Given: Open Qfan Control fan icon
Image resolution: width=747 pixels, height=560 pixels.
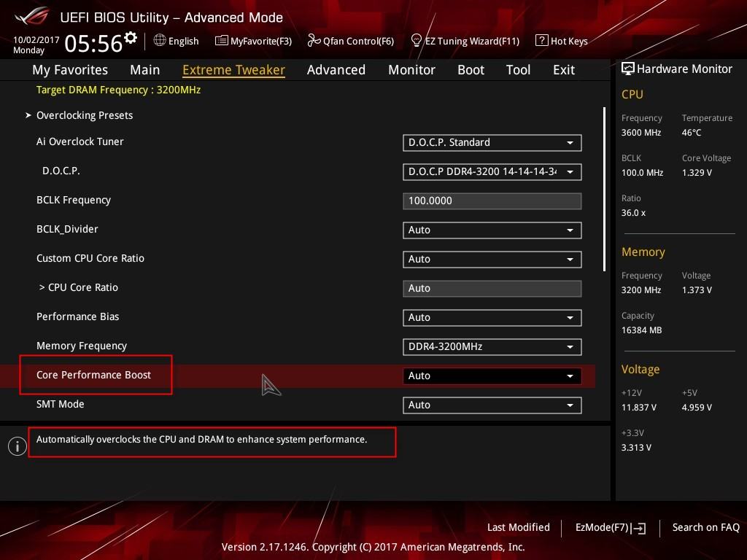Looking at the screenshot, I should 314,41.
